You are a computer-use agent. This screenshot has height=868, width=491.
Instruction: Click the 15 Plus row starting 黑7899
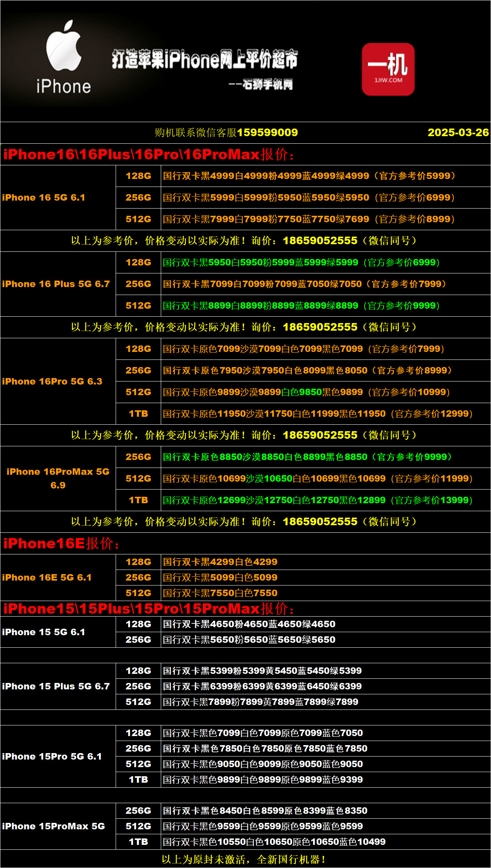(x=326, y=702)
